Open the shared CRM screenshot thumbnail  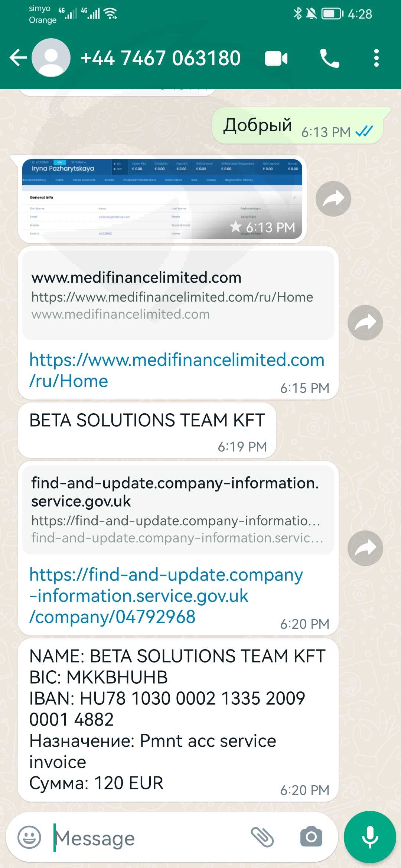[x=162, y=199]
